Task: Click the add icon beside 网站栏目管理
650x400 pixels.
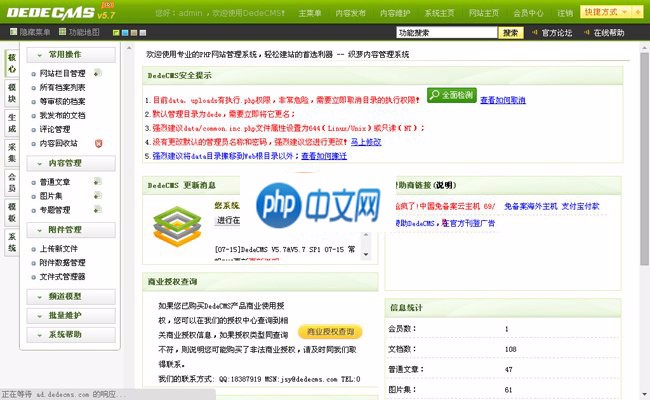Action: tap(98, 73)
